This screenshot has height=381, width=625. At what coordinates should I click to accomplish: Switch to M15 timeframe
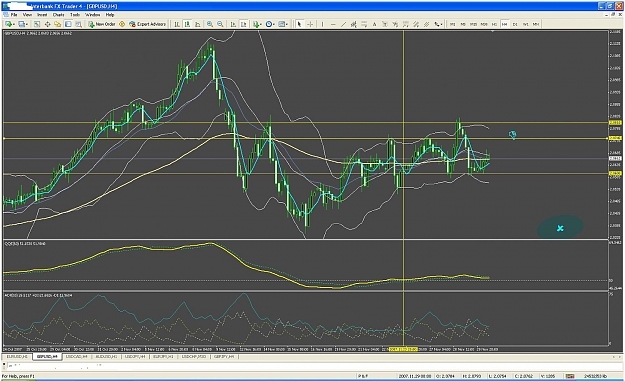click(473, 24)
